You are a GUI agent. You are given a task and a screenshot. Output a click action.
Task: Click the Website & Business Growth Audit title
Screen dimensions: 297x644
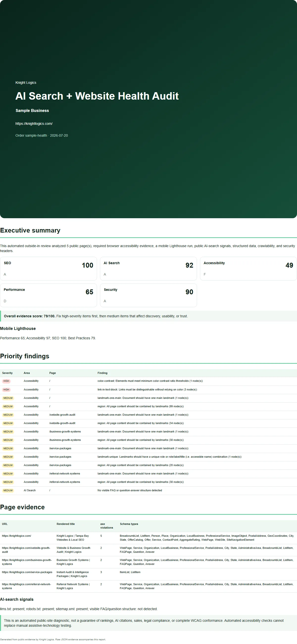click(73, 550)
